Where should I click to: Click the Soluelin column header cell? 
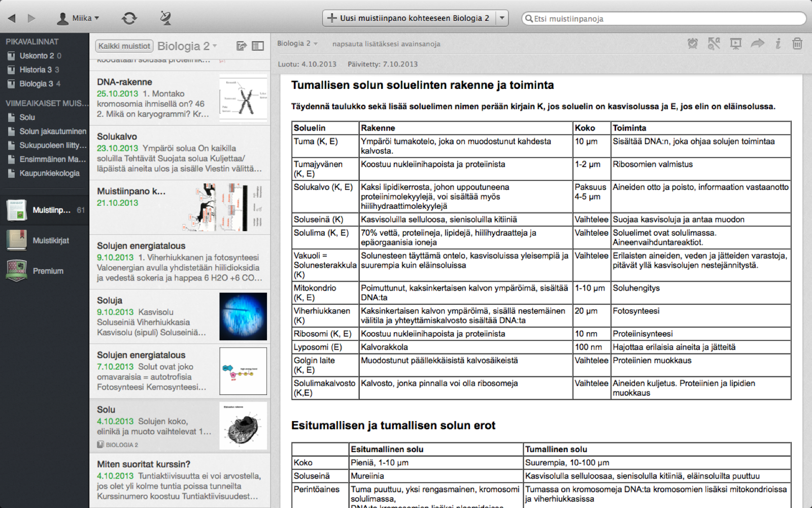point(325,128)
